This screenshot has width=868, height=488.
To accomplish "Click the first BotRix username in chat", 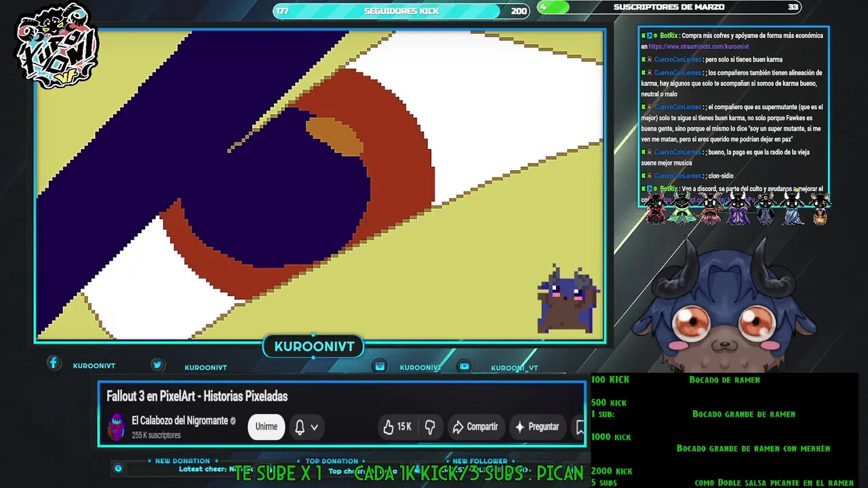I will (x=669, y=36).
